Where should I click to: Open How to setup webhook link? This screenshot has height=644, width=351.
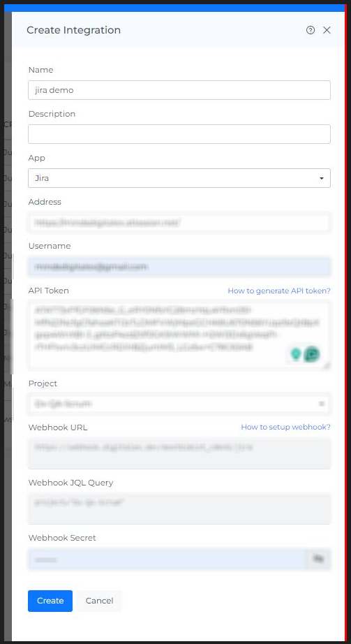point(285,427)
